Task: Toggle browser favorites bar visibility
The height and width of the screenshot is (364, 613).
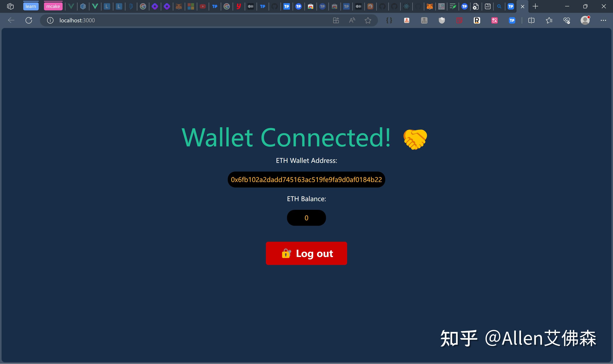Action: point(549,20)
